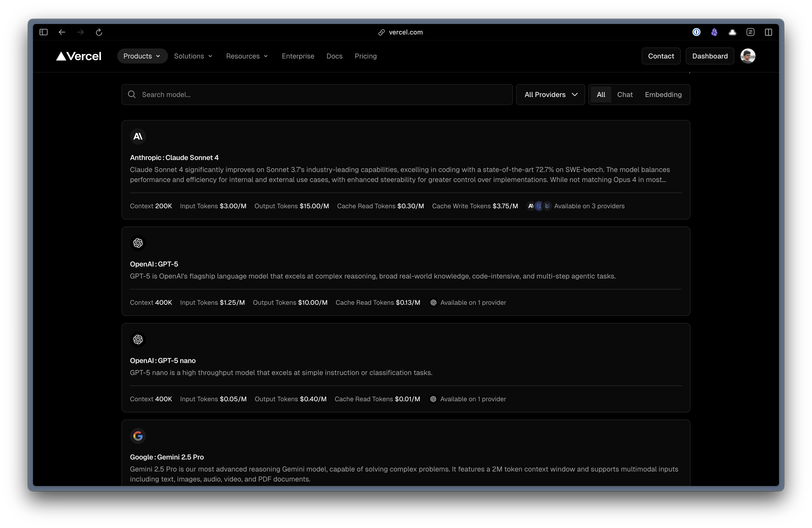Click the Vercel logo

[x=79, y=56]
